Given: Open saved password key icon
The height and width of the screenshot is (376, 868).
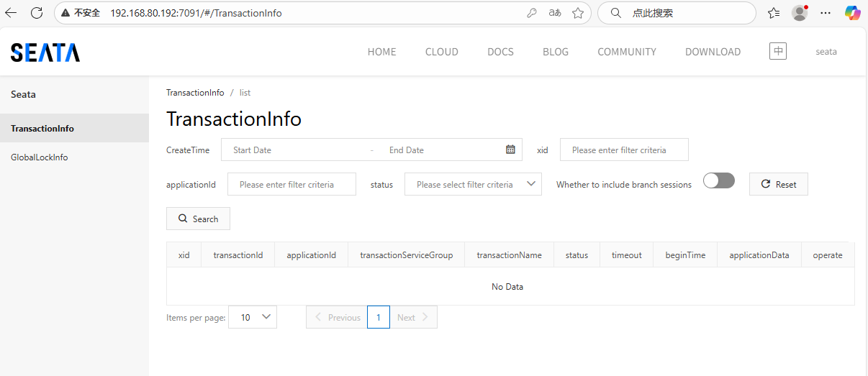Looking at the screenshot, I should 532,13.
